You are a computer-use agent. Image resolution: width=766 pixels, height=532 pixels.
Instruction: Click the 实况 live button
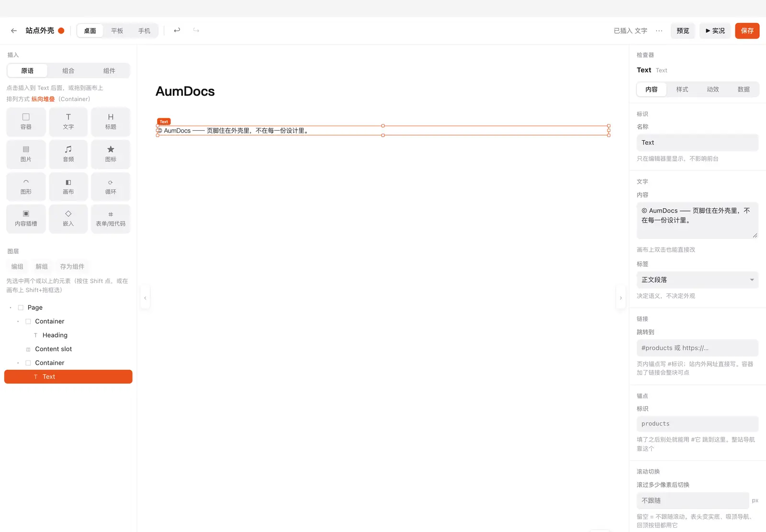click(x=715, y=31)
